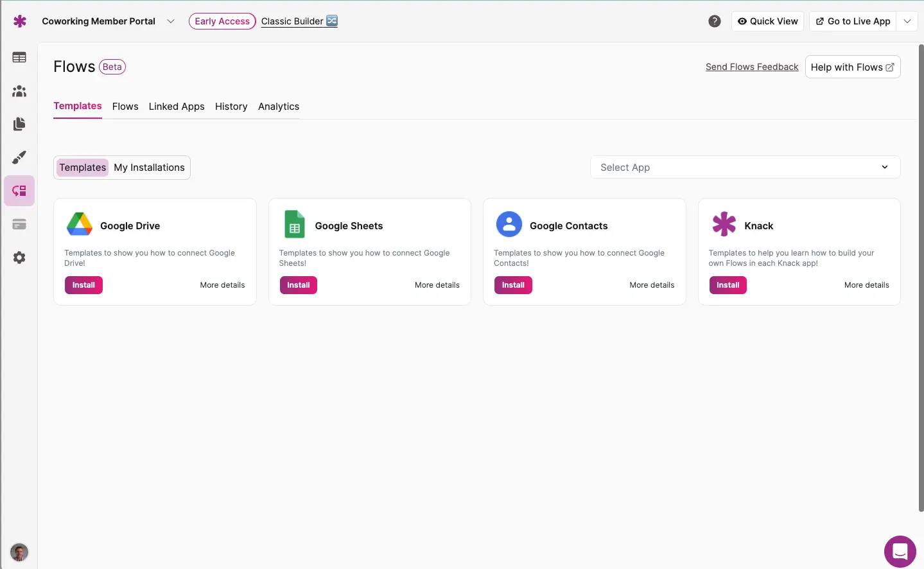Open the Go to Live App dropdown arrow

click(x=907, y=21)
